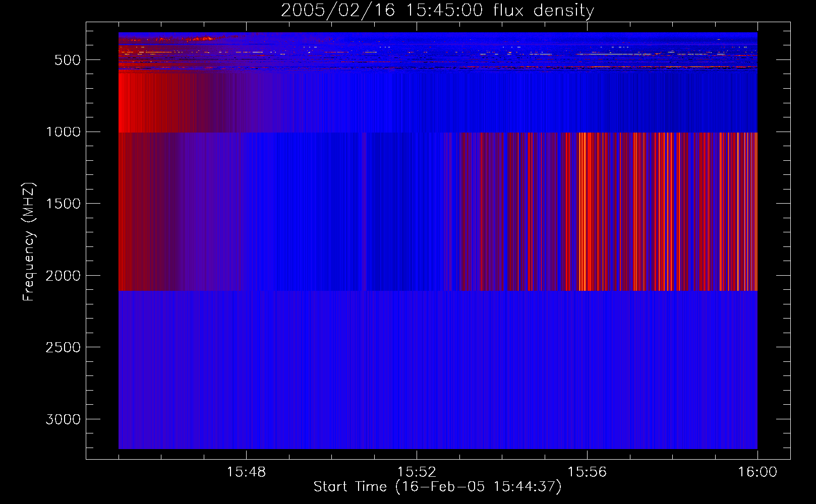Click the 15:48 time tick label
The width and height of the screenshot is (816, 504).
(246, 472)
